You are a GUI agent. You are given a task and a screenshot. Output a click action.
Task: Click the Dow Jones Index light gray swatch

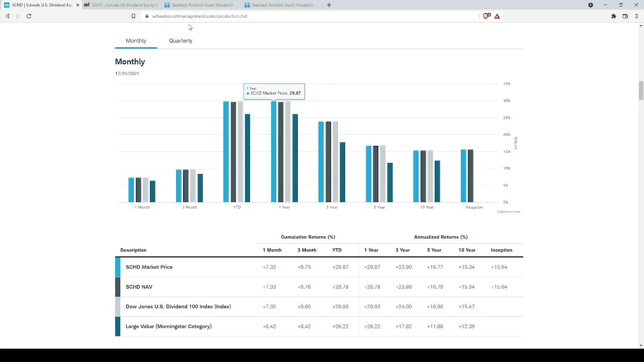pos(118,306)
